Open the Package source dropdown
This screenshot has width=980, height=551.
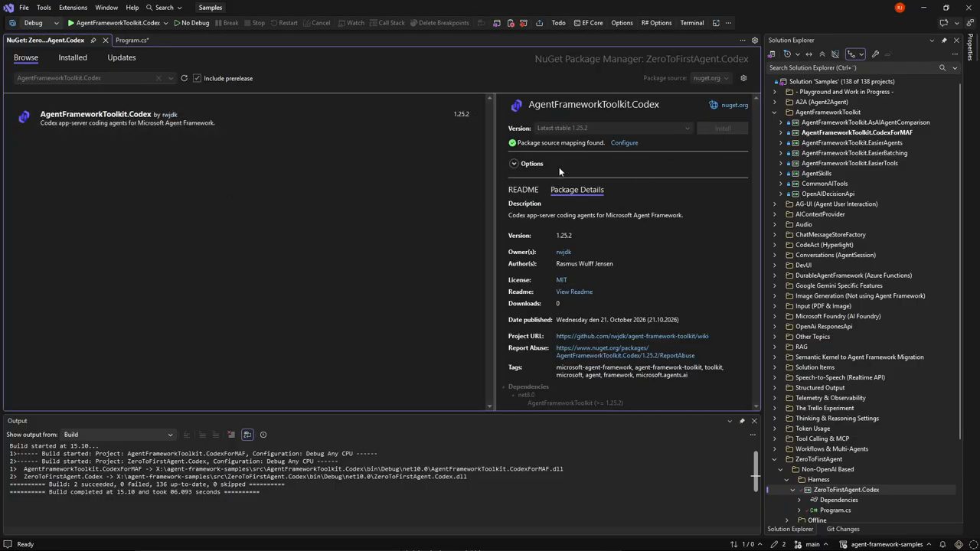pos(710,78)
